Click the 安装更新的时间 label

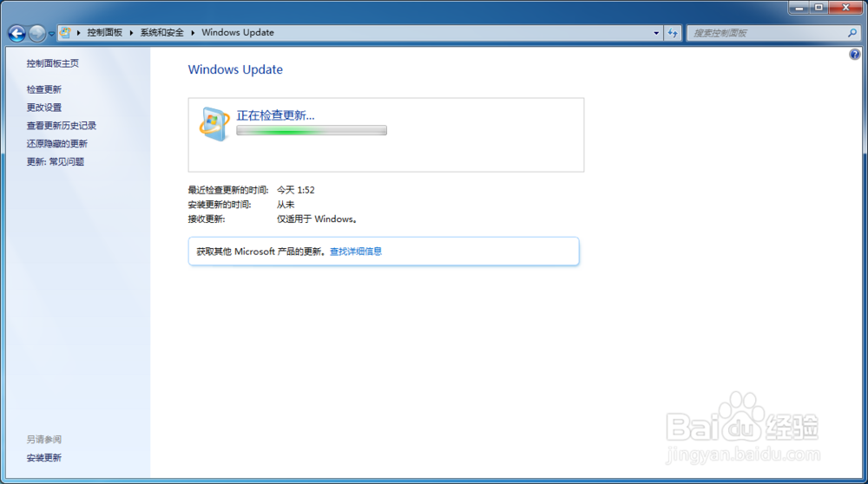(220, 205)
